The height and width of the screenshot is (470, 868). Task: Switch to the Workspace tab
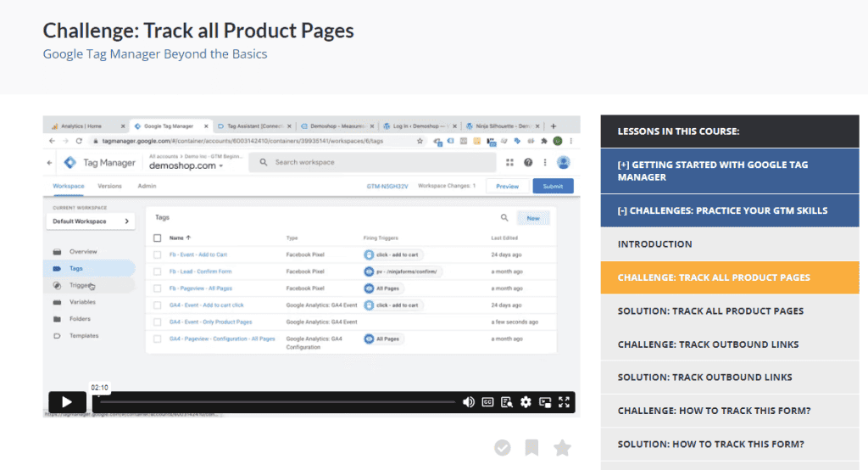(x=69, y=187)
